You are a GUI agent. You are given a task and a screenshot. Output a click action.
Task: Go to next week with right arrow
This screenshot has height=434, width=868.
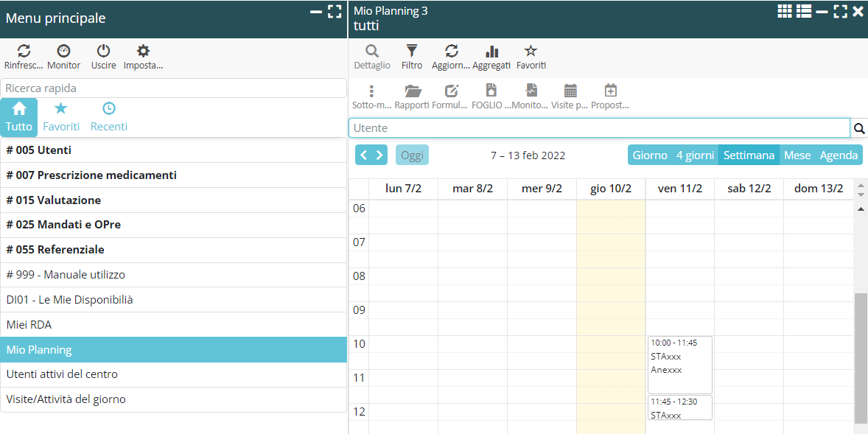(380, 155)
